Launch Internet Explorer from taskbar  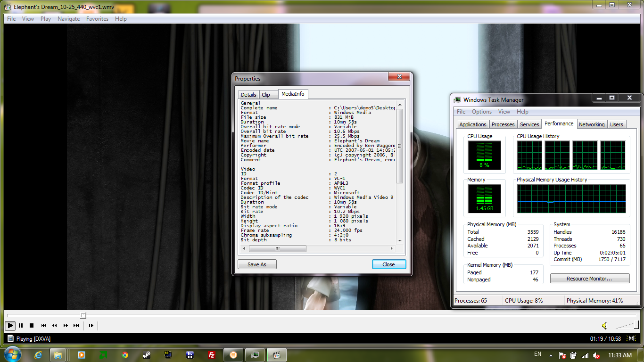pos(39,354)
